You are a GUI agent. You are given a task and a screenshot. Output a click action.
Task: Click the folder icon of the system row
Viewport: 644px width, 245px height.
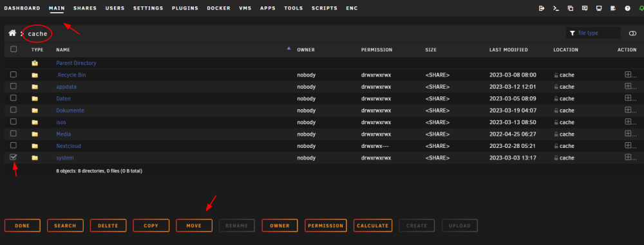click(x=35, y=158)
